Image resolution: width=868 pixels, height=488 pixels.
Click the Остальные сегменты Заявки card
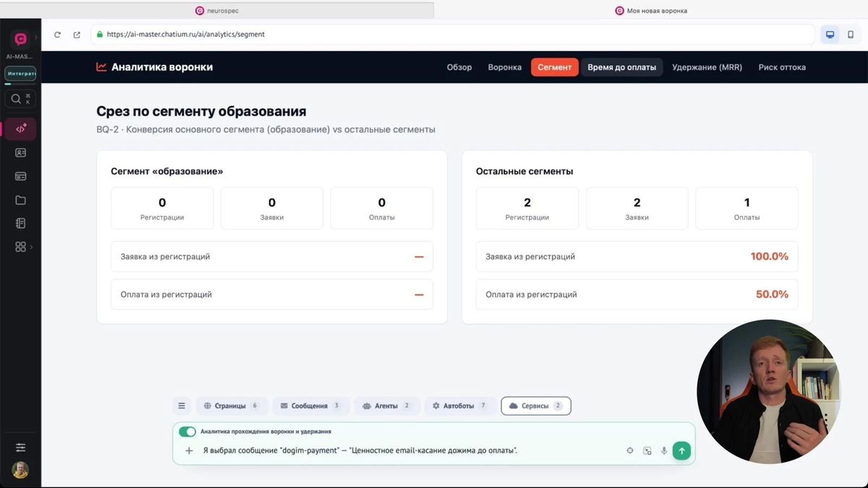637,208
